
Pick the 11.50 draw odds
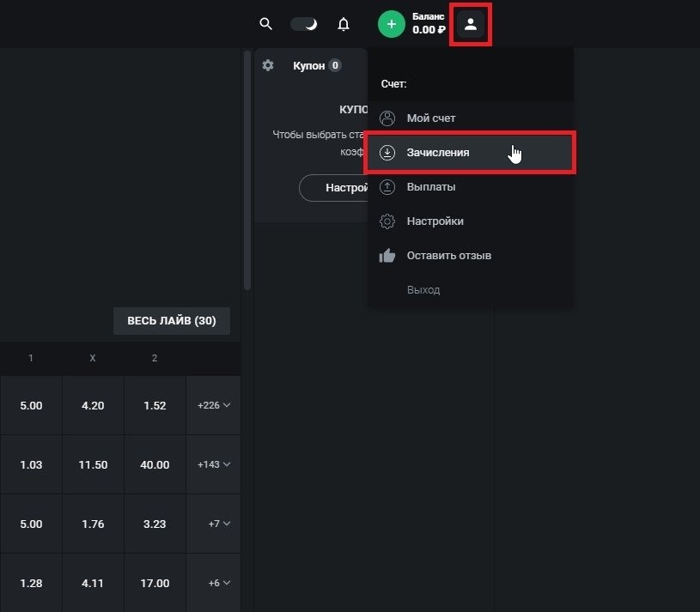point(93,465)
